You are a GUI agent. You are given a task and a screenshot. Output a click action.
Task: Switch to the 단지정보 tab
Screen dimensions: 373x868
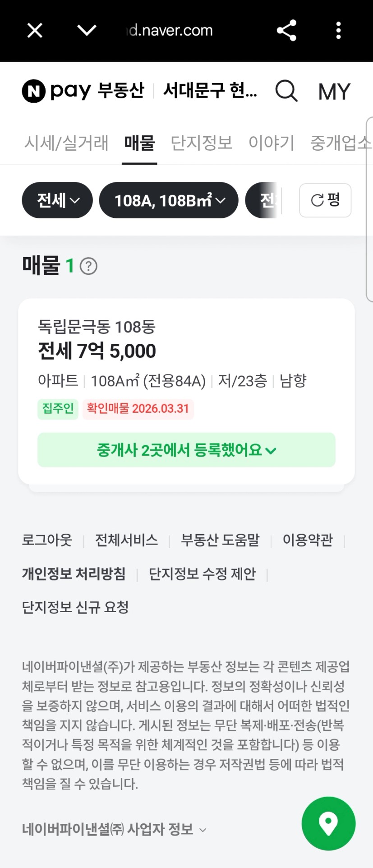click(x=202, y=143)
